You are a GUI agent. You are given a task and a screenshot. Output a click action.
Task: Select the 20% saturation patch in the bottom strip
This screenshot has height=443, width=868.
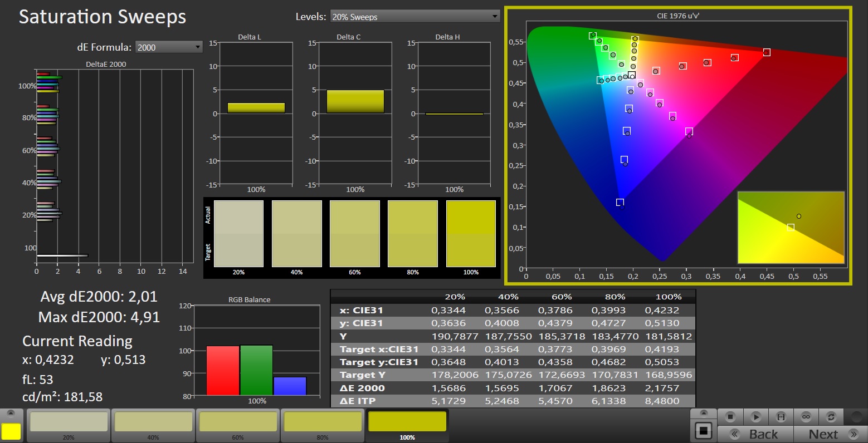tap(69, 423)
